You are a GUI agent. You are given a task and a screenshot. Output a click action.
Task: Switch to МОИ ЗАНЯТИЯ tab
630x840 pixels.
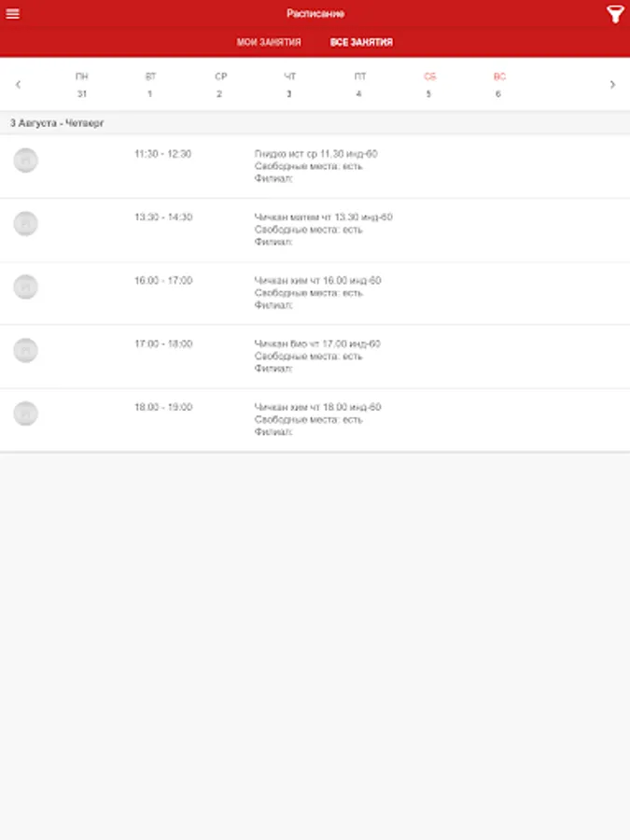click(x=269, y=43)
